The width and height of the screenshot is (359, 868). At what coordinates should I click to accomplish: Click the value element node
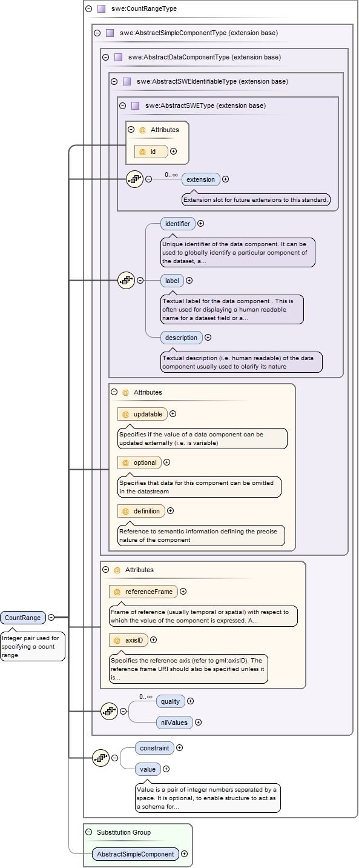click(148, 769)
